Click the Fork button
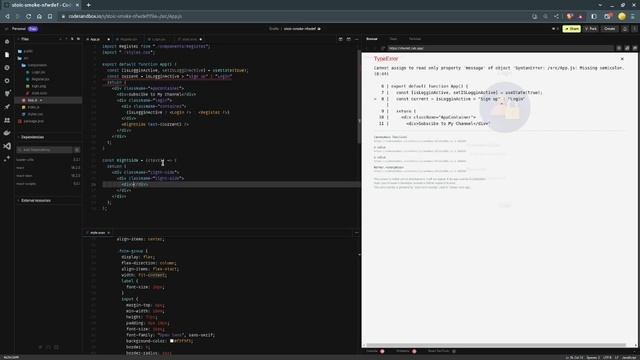This screenshot has width=640, height=360. (591, 29)
